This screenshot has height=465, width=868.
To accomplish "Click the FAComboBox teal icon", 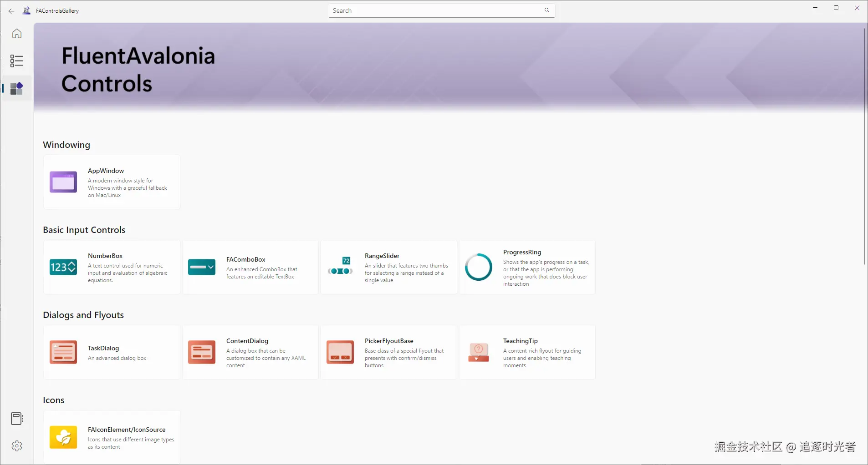I will 202,267.
